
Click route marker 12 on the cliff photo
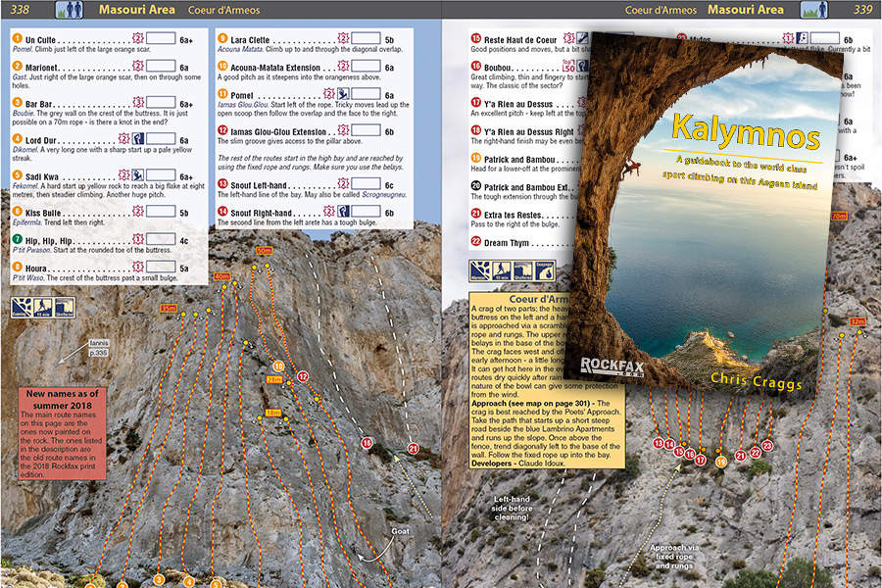(x=303, y=376)
